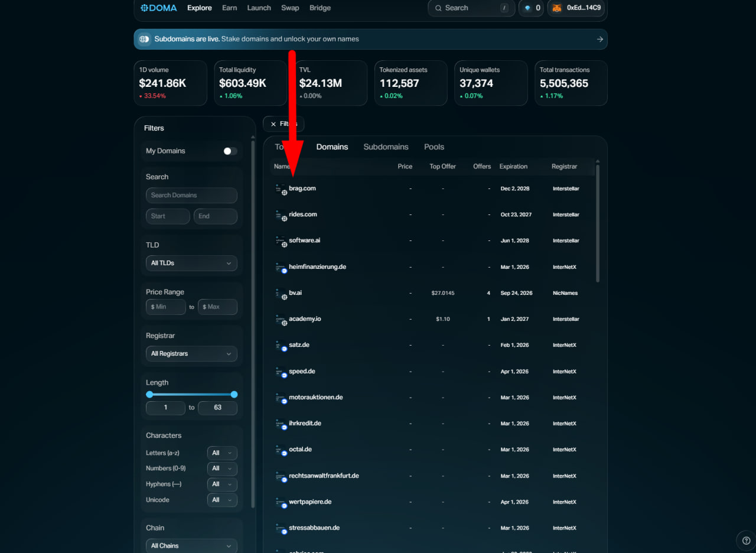Expand the All Registrars dropdown
Viewport: 756px width, 553px height.
pyautogui.click(x=191, y=353)
